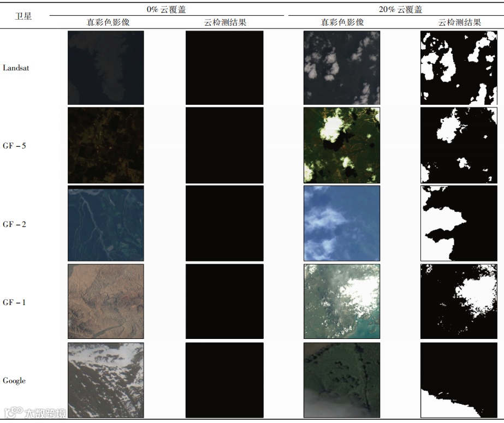Click the 20% 云覆盖 header
The width and height of the screenshot is (504, 423).
(400, 9)
